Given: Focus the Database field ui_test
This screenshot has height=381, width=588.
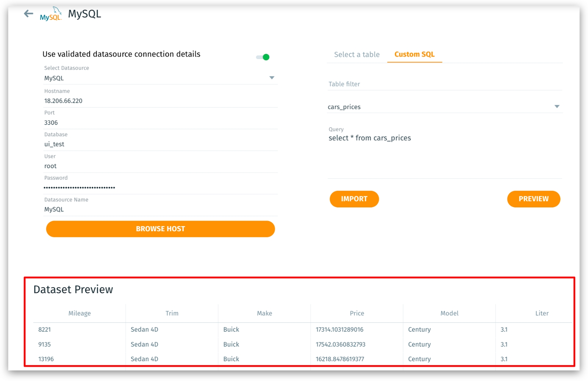Looking at the screenshot, I should point(160,144).
